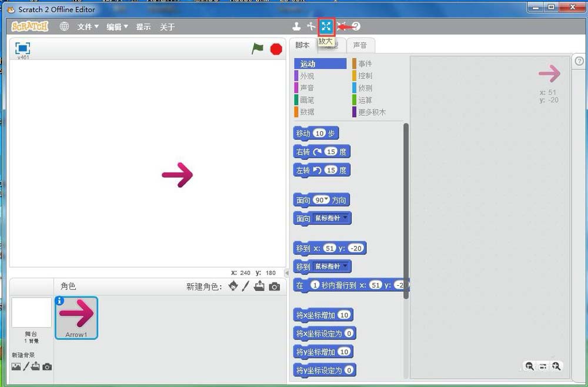
Task: Click the 将x坐标增加 block
Action: pos(323,315)
